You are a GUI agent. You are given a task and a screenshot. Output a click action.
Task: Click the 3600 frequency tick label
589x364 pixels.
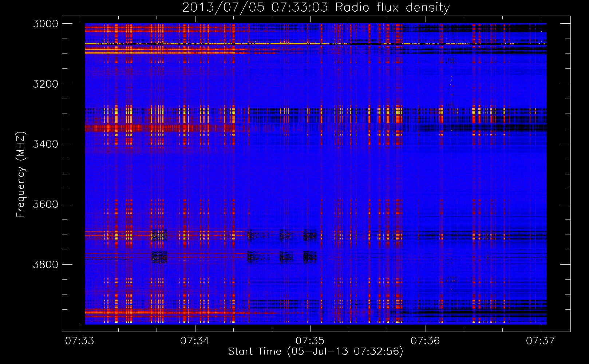tap(46, 204)
